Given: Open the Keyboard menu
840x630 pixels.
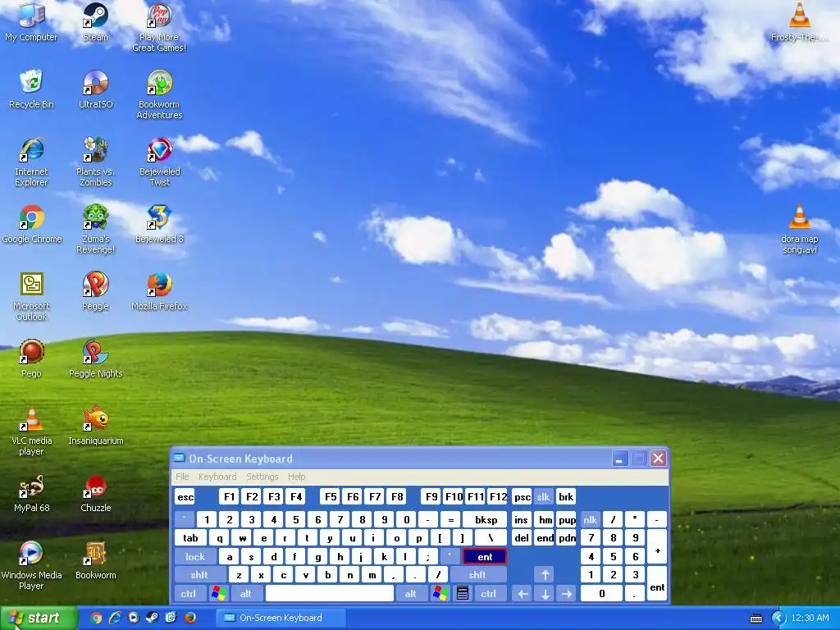Looking at the screenshot, I should click(217, 477).
